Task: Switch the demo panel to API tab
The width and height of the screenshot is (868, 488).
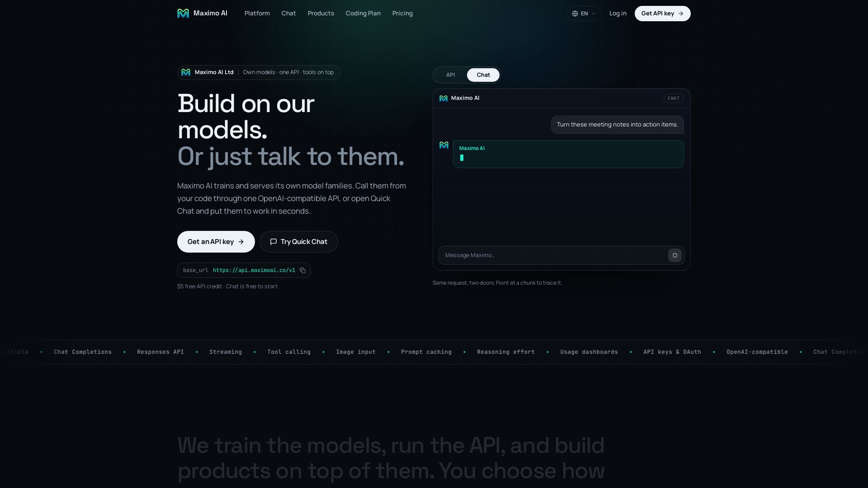Action: (x=450, y=75)
